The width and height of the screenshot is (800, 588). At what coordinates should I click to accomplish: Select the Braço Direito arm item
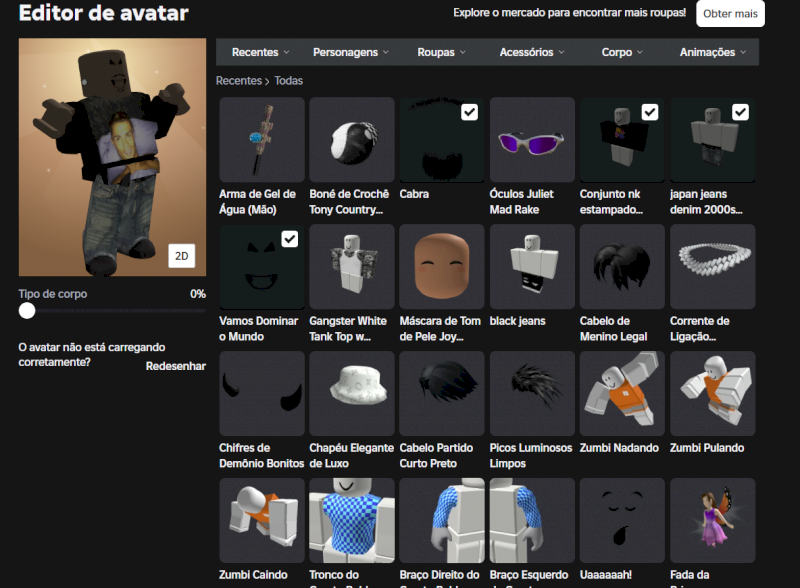(442, 521)
